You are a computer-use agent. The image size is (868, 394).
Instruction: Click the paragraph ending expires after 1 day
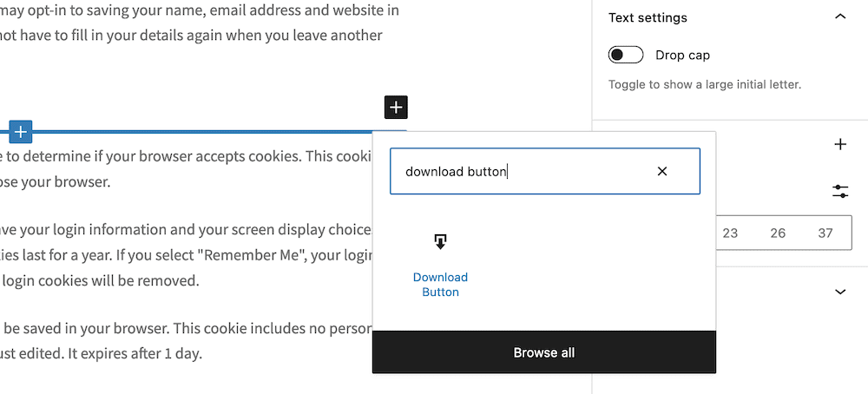186,341
